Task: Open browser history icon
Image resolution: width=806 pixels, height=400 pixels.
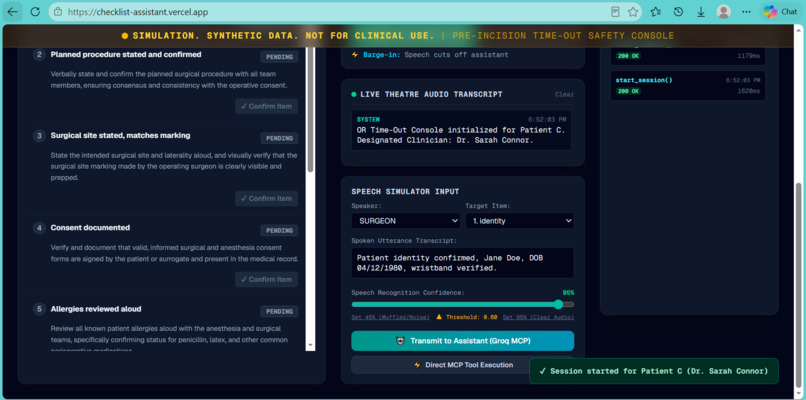Action: pyautogui.click(x=678, y=12)
